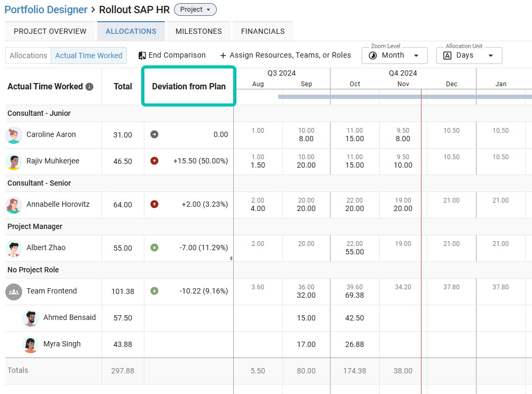Image resolution: width=532 pixels, height=394 pixels.
Task: Open Portfolio Designer breadcrumb link
Action: click(46, 10)
